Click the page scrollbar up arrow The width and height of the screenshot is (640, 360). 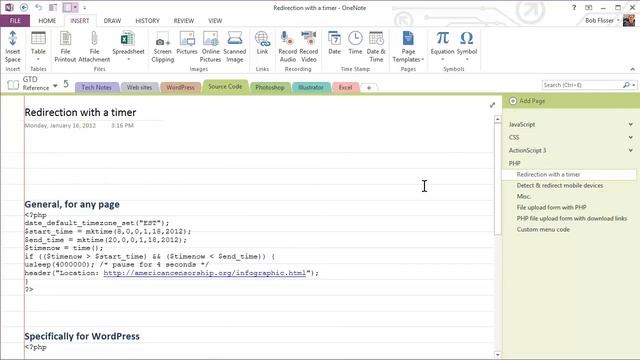[x=497, y=119]
